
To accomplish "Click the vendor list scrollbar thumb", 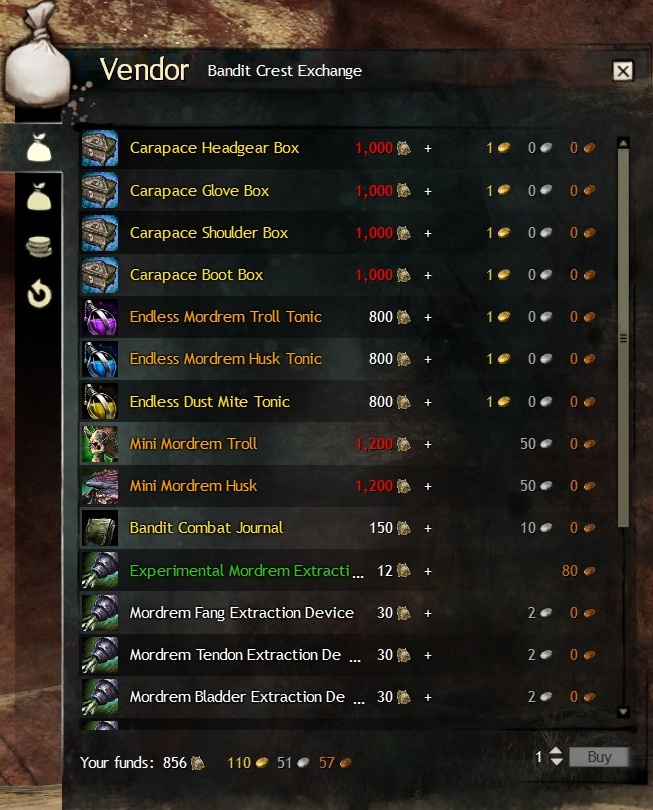I will click(x=623, y=338).
